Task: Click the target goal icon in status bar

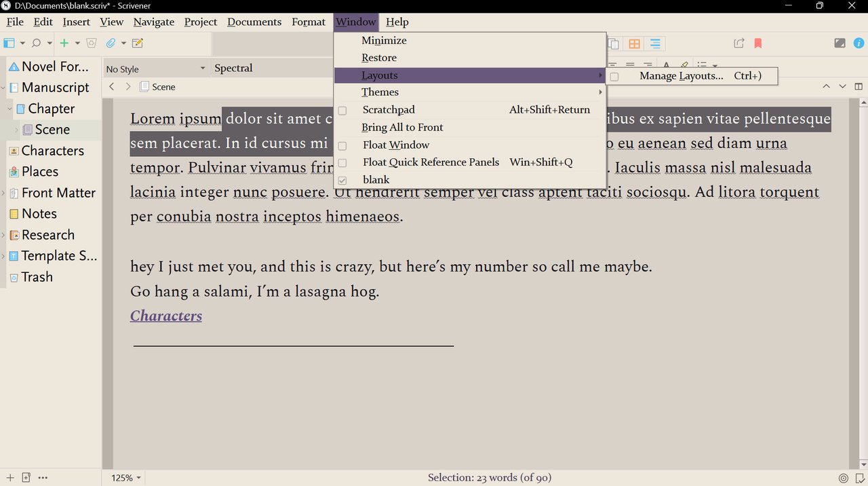Action: tap(843, 478)
